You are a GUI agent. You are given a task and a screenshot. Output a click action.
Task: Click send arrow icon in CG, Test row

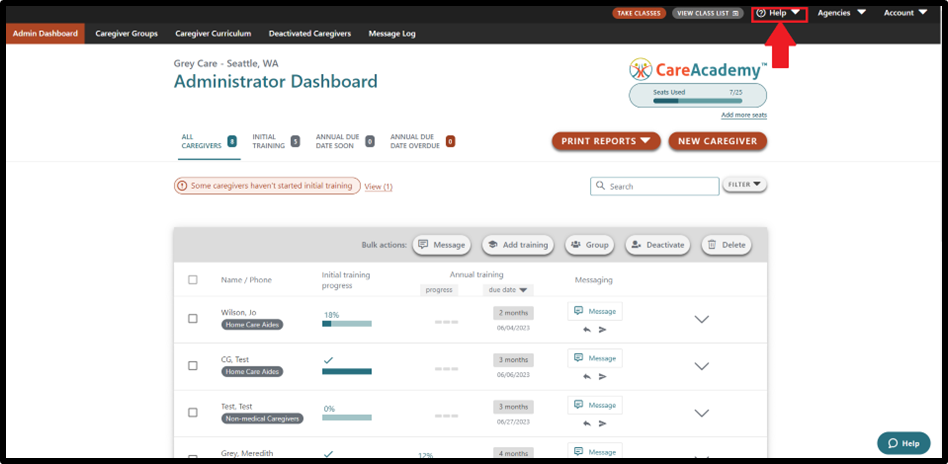[x=602, y=376]
